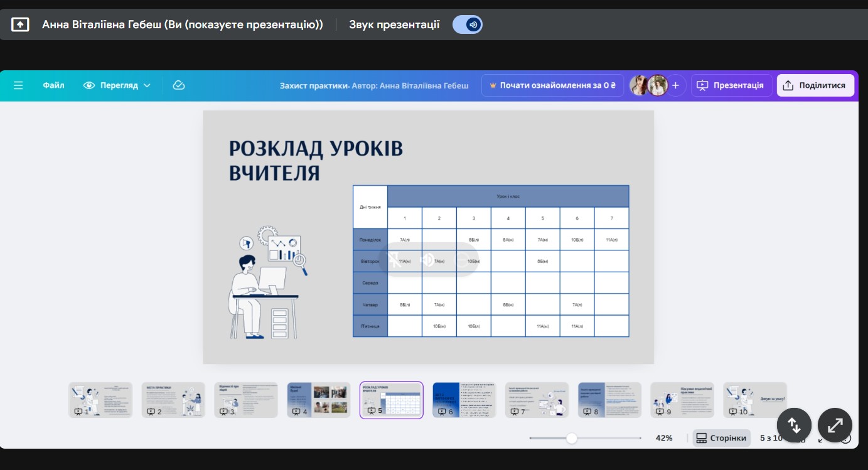Image resolution: width=868 pixels, height=470 pixels.
Task: Open the Файл menu
Action: click(53, 85)
